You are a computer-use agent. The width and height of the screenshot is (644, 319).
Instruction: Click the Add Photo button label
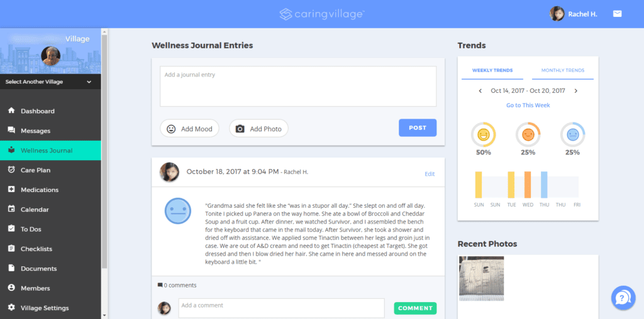click(266, 129)
